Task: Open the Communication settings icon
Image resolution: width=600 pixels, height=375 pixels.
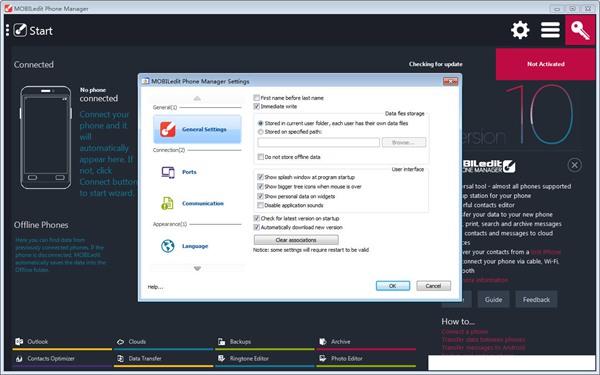Action: pos(167,203)
